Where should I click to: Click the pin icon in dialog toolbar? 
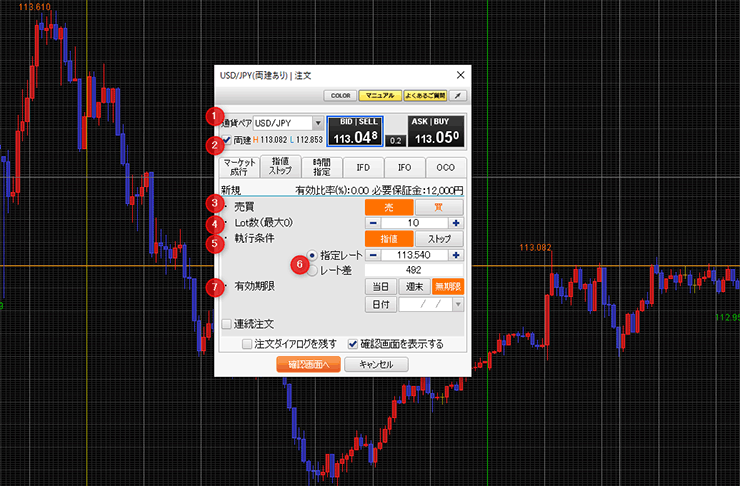click(460, 96)
